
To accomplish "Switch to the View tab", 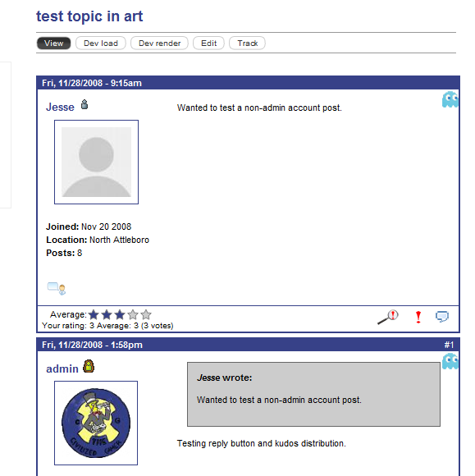I will pos(53,43).
